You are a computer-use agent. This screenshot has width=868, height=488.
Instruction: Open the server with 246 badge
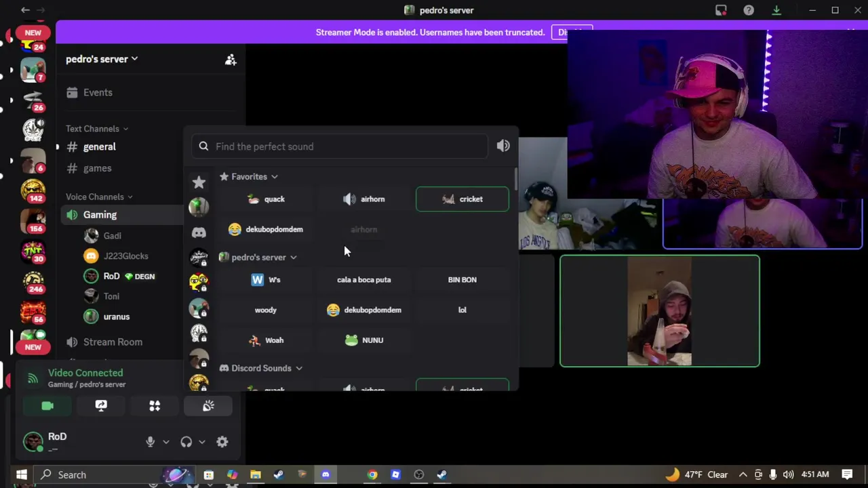pyautogui.click(x=33, y=281)
